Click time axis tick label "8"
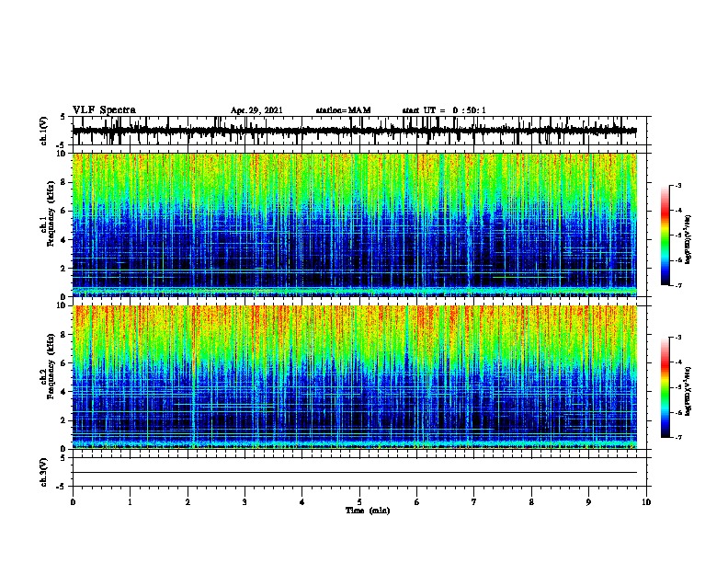The height and width of the screenshot is (563, 728). click(531, 502)
